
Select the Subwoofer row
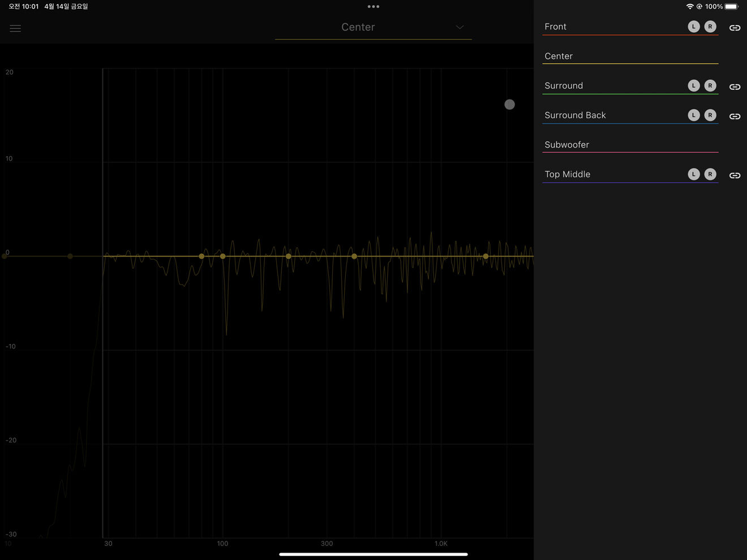pos(630,144)
